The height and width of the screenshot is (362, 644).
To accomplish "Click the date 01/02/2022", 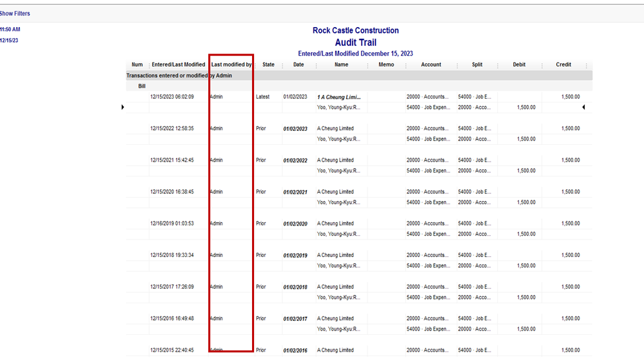I will click(295, 160).
